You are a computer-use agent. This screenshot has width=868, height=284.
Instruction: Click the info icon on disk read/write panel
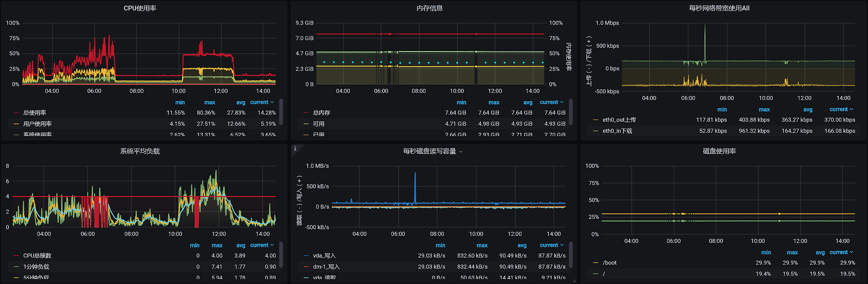click(x=295, y=149)
